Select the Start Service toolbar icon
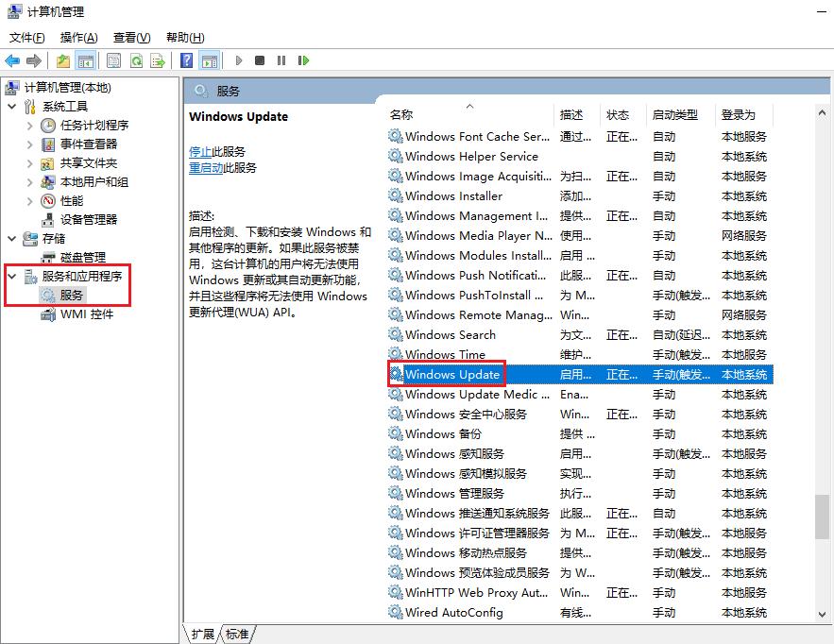The height and width of the screenshot is (644, 834). [x=240, y=60]
